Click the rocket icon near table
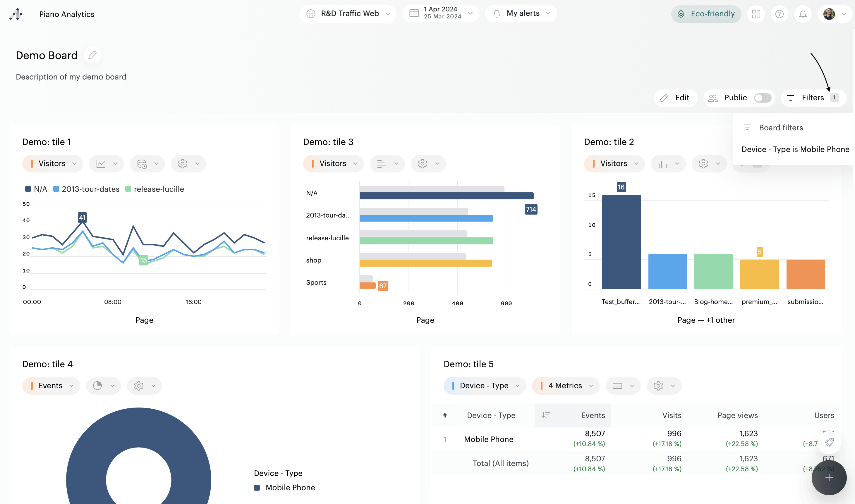The image size is (855, 504). 829,443
